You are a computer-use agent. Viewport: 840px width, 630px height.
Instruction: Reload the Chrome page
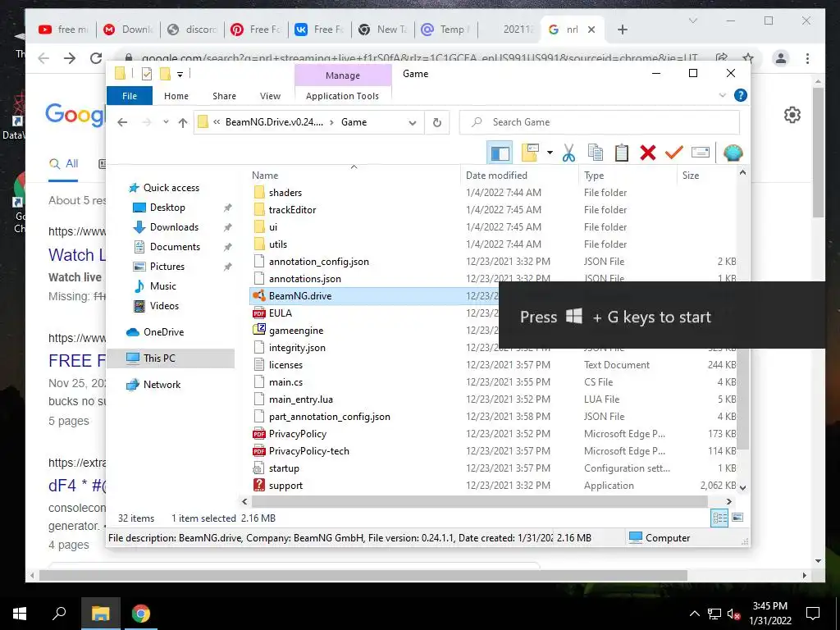[x=96, y=58]
